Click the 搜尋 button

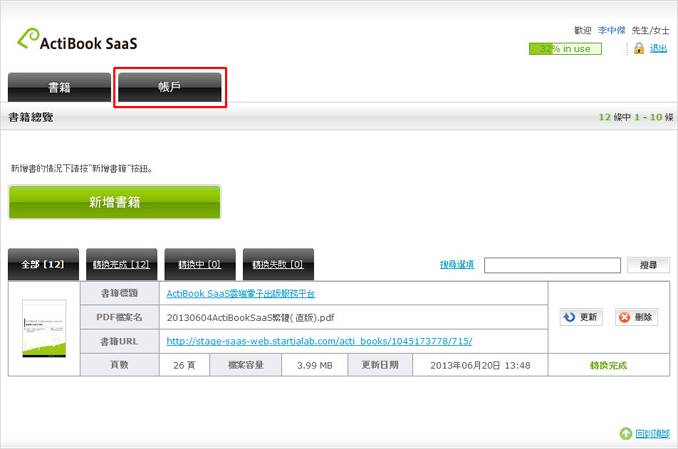coord(648,265)
